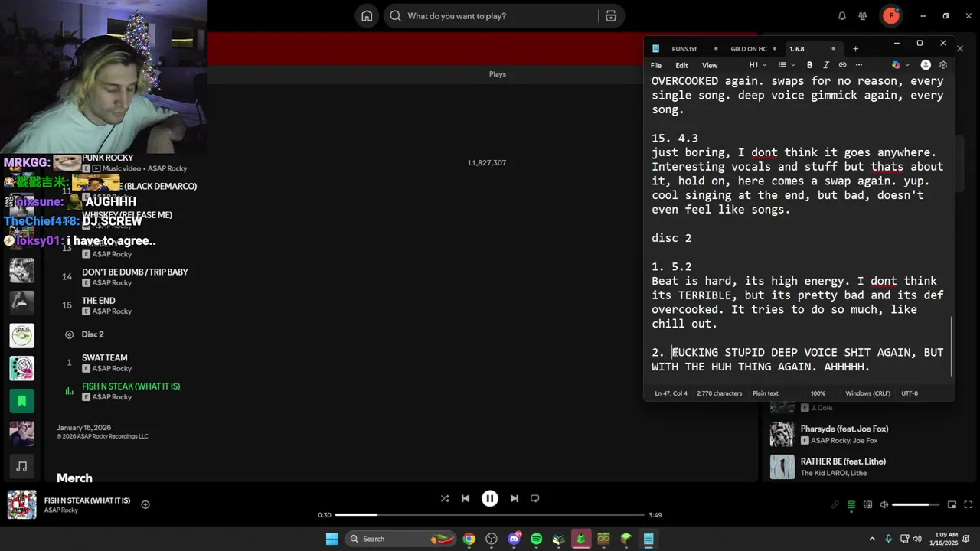The height and width of the screenshot is (551, 980).
Task: Expand the list style dropdown in Notepad
Action: pos(786,65)
